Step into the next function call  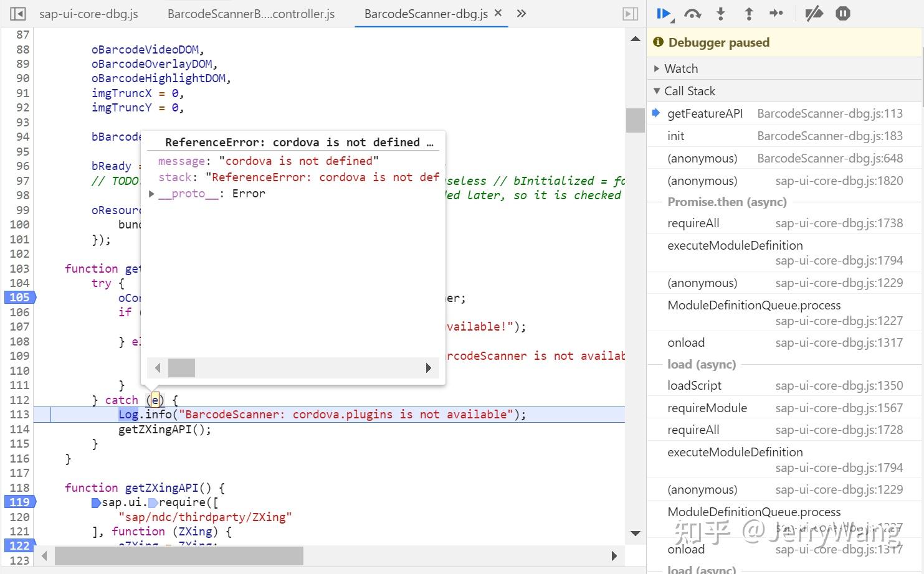pos(720,13)
